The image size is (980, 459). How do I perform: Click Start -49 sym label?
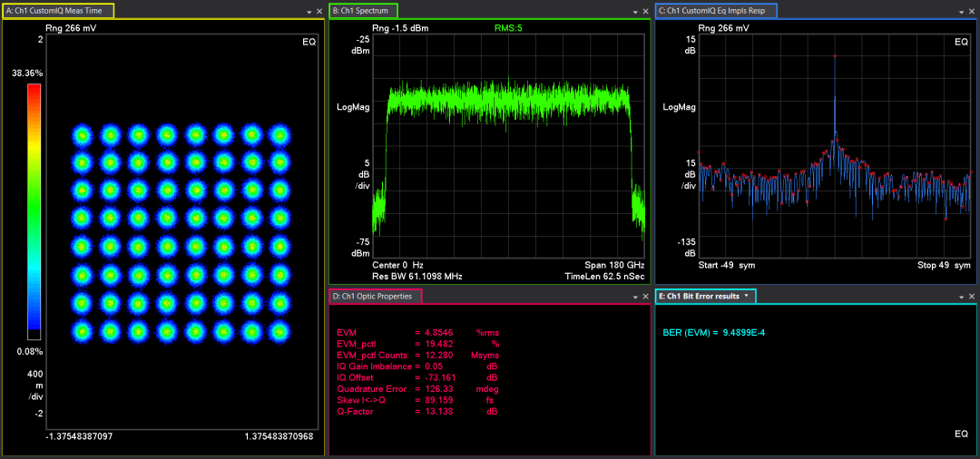[727, 265]
